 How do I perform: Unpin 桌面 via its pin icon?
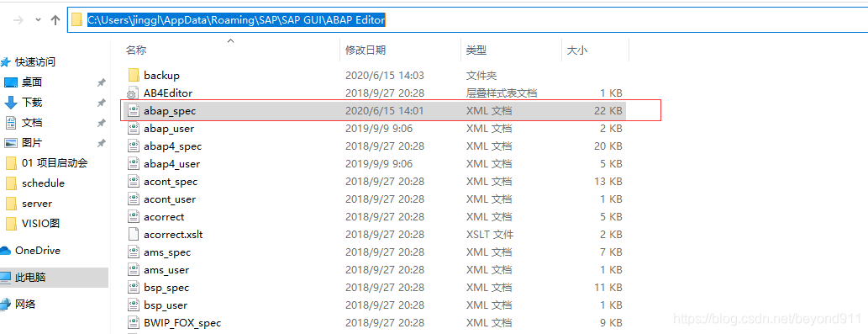coord(102,82)
